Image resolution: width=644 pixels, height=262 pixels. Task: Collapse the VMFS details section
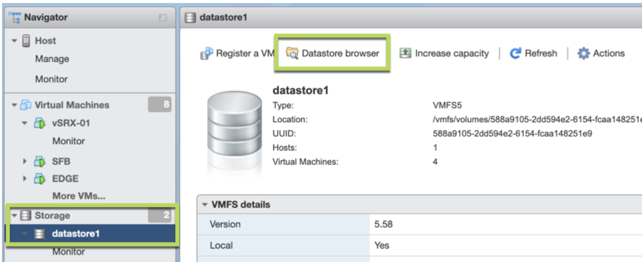coord(204,204)
